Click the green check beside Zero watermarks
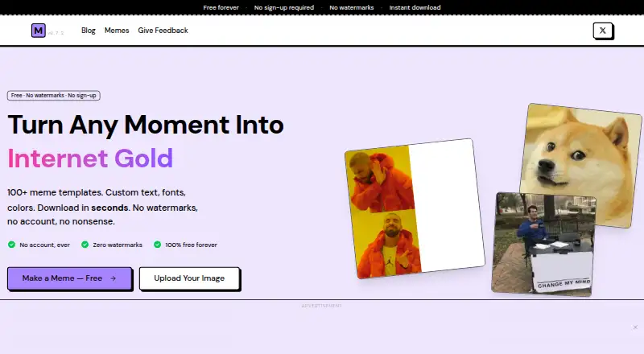This screenshot has height=354, width=644. pyautogui.click(x=85, y=245)
